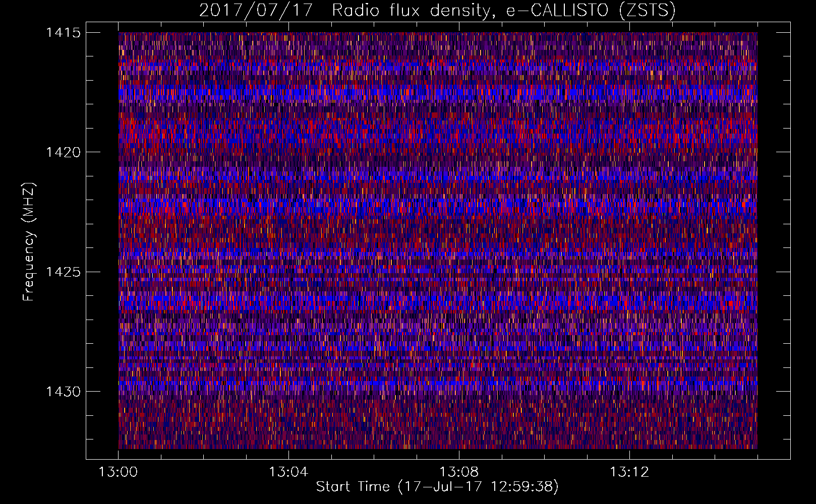
Task: Select the 1420 frequency axis label
Action: click(x=63, y=152)
